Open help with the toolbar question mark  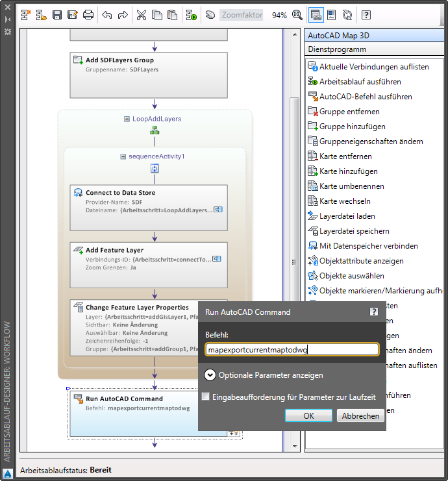(x=366, y=15)
